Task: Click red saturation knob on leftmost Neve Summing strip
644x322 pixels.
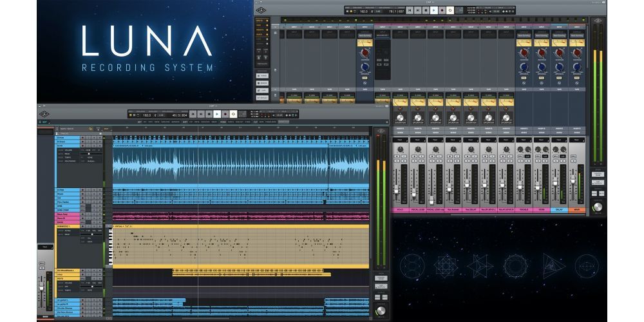Action: coord(365,53)
